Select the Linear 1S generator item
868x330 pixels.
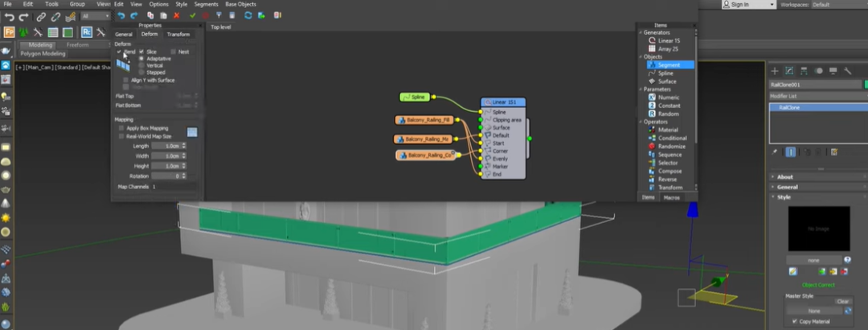click(668, 40)
